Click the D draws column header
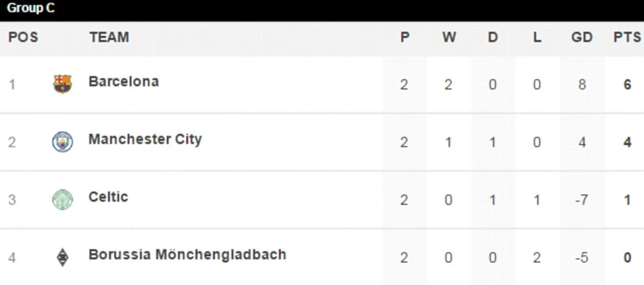644x285 pixels. pyautogui.click(x=493, y=37)
